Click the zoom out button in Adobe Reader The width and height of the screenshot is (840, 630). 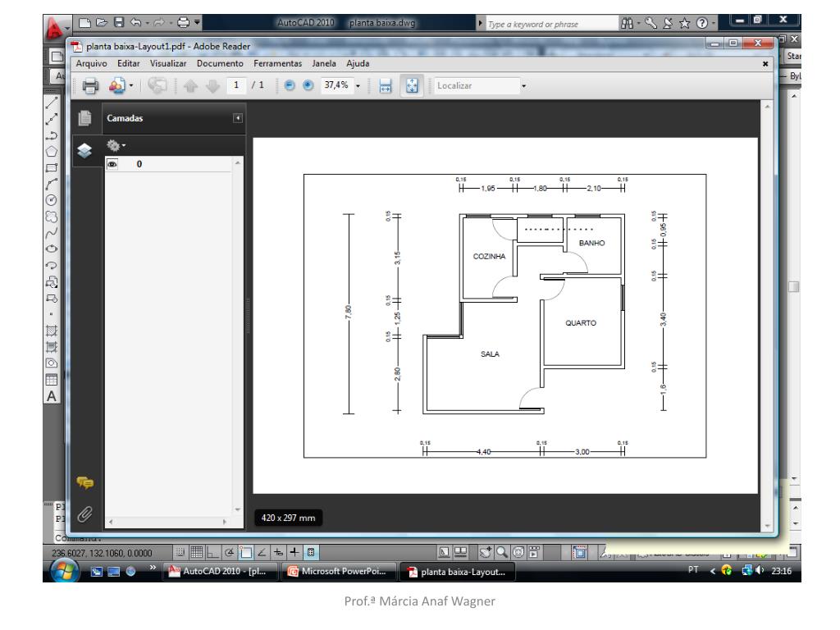(290, 85)
